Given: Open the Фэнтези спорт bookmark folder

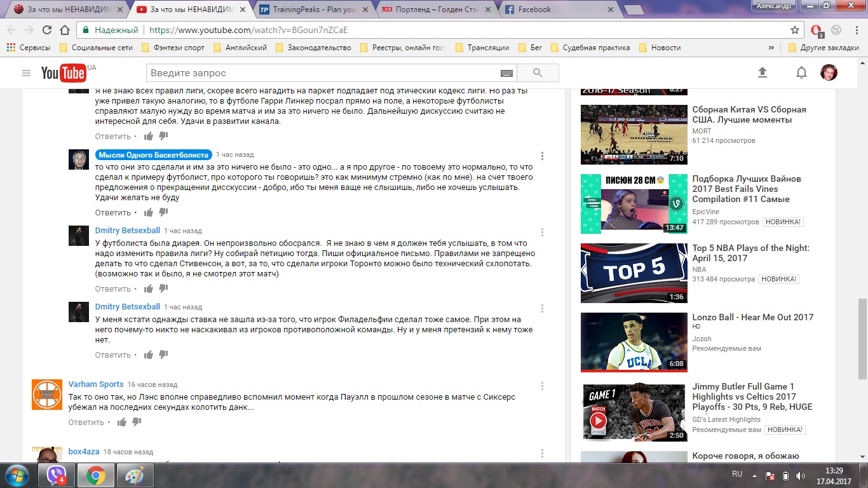Looking at the screenshot, I should [x=173, y=48].
